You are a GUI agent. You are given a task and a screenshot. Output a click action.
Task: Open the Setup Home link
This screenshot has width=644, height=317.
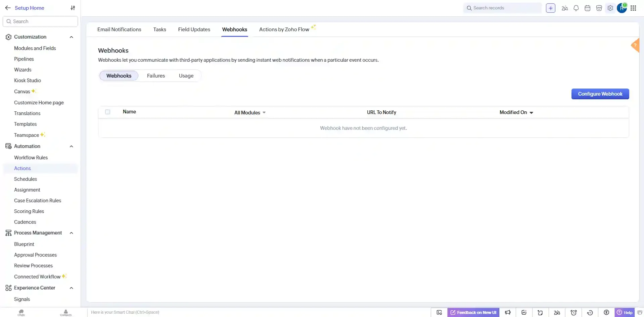[x=30, y=8]
